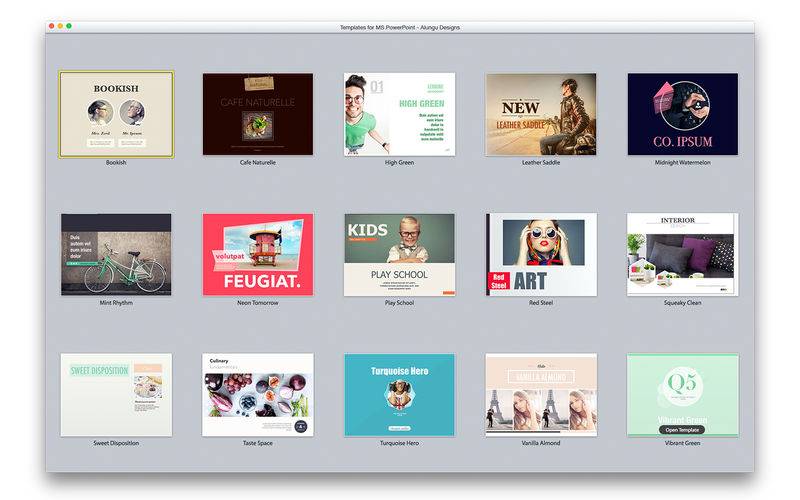Select the Sweet Disposition template thumbnail
The width and height of the screenshot is (800, 500).
pyautogui.click(x=116, y=394)
